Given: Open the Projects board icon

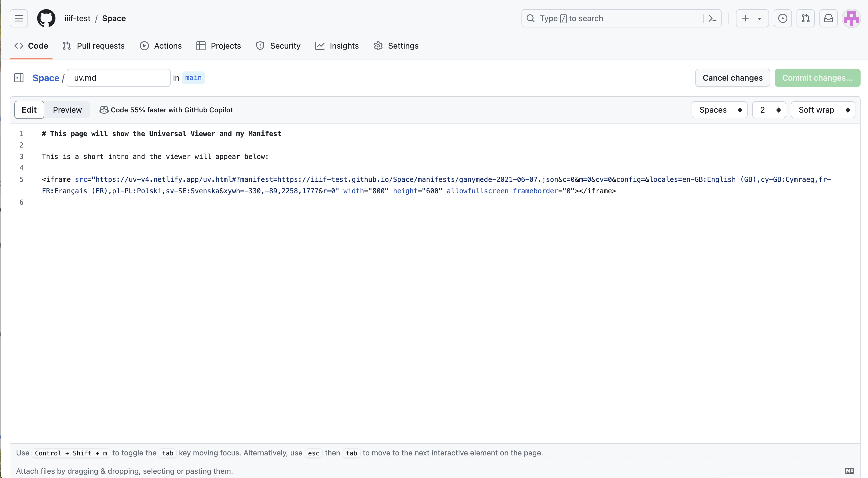Looking at the screenshot, I should tap(201, 45).
